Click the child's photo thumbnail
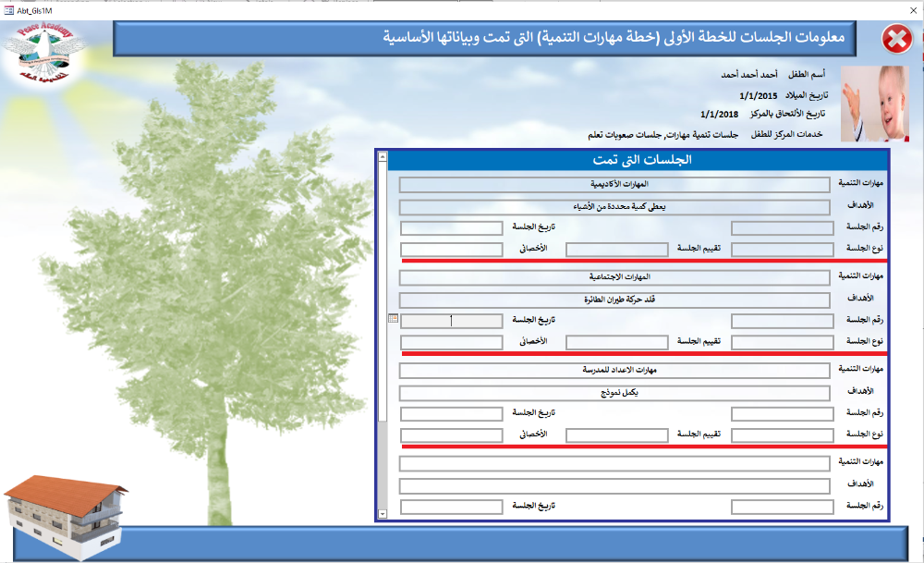This screenshot has height=563, width=924. (875, 104)
